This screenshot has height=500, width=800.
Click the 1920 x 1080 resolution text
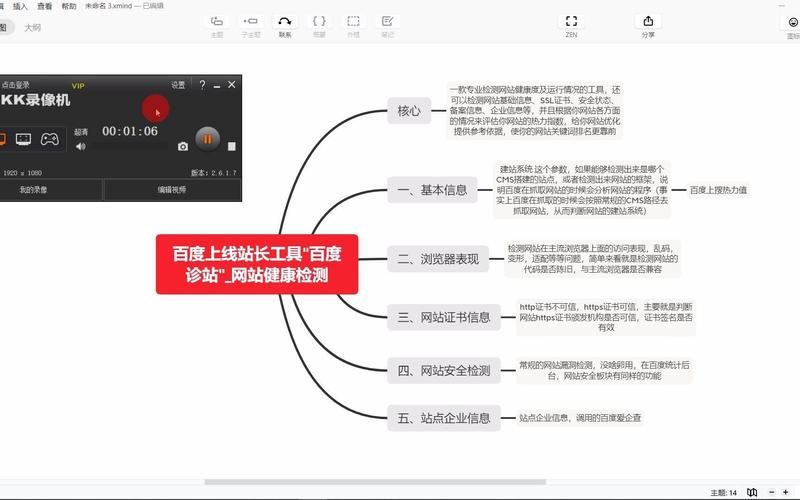tap(22, 173)
